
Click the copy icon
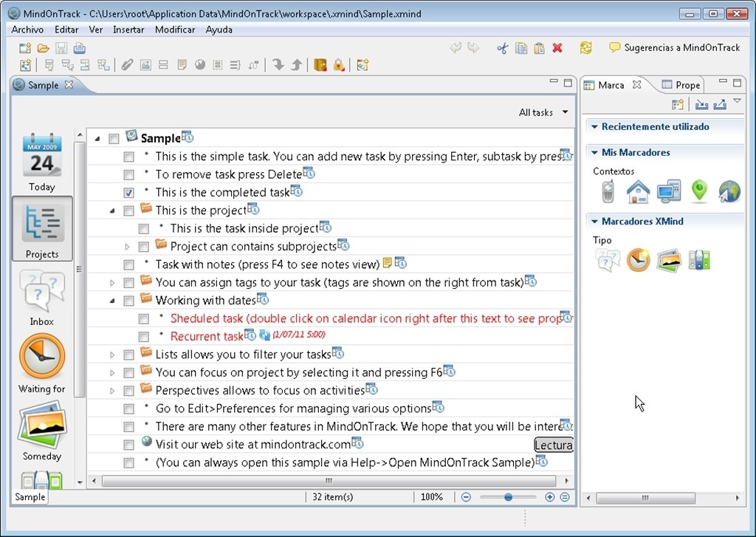point(520,48)
